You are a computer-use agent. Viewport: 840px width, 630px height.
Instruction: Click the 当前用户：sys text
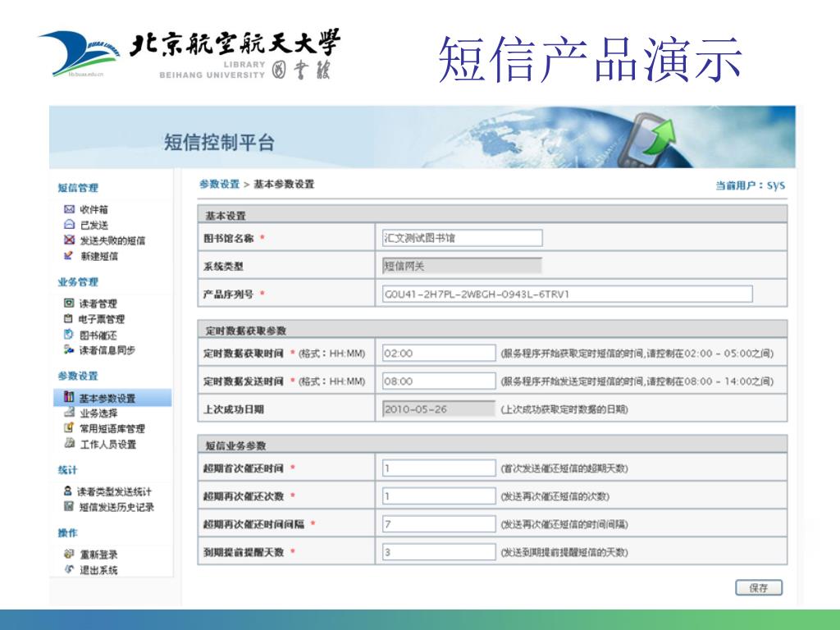click(x=750, y=185)
